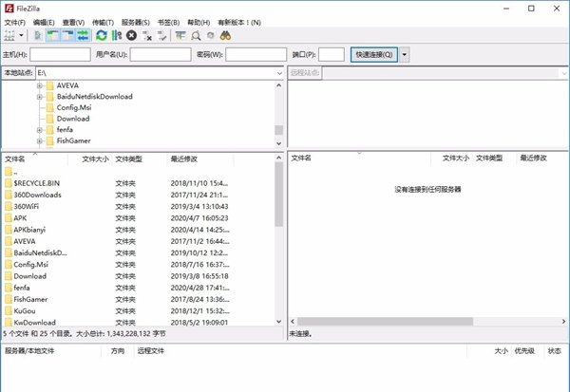Screen dimensions: 570x392
Task: Select the $RECYCLE.BIN folder icon
Action: [x=9, y=183]
